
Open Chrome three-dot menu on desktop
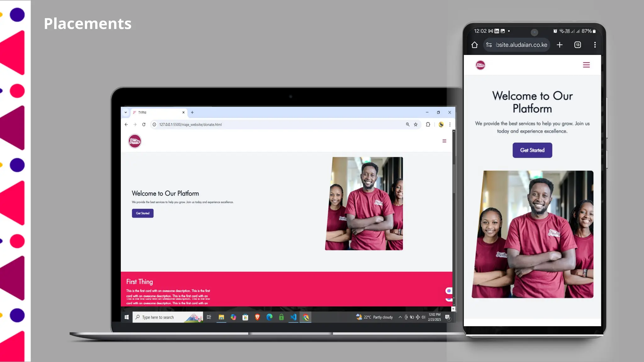(450, 124)
